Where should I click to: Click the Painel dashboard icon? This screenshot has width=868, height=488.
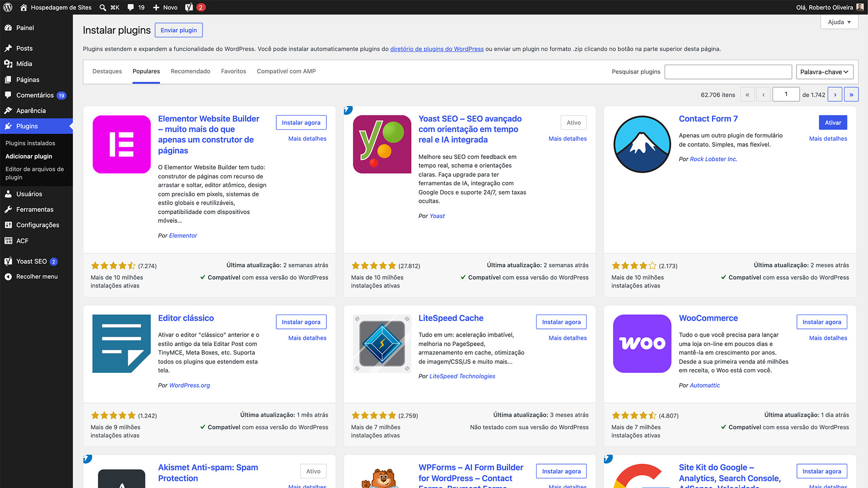tap(8, 28)
